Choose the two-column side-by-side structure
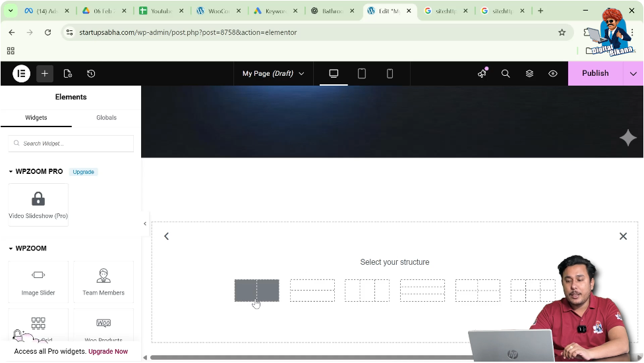The width and height of the screenshot is (644, 363). click(256, 291)
